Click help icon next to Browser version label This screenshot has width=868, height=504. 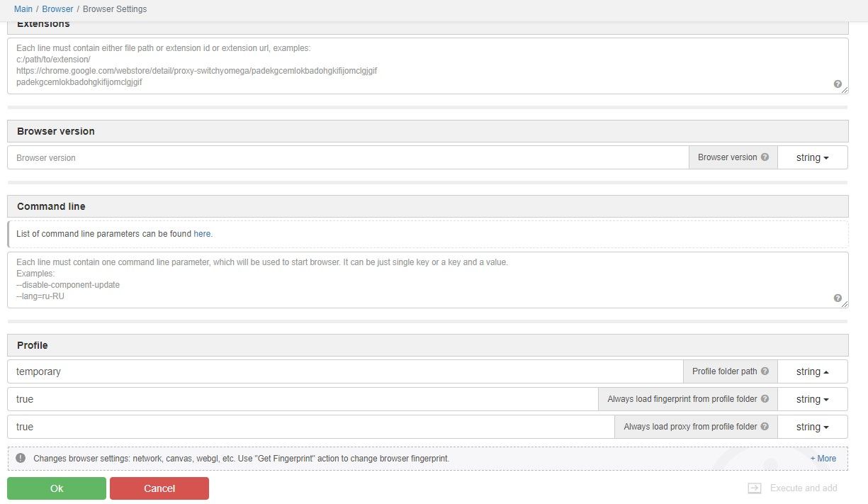click(765, 157)
